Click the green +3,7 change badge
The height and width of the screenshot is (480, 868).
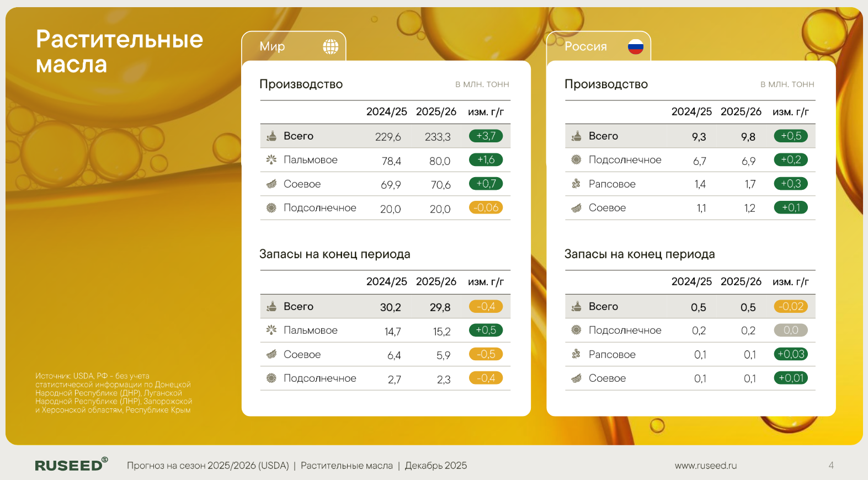coord(486,136)
